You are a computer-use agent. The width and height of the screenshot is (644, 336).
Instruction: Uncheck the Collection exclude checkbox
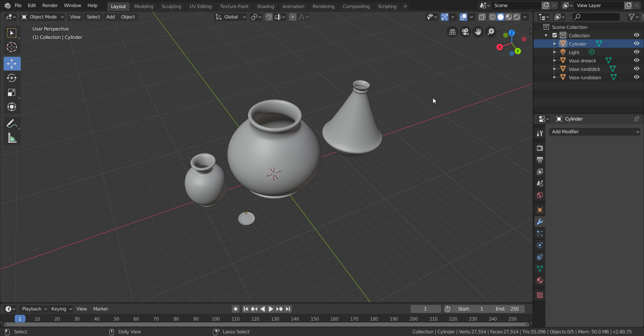pos(554,35)
